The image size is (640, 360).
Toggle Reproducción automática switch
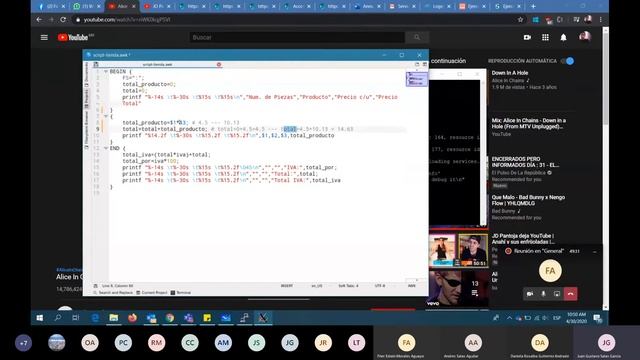568,61
